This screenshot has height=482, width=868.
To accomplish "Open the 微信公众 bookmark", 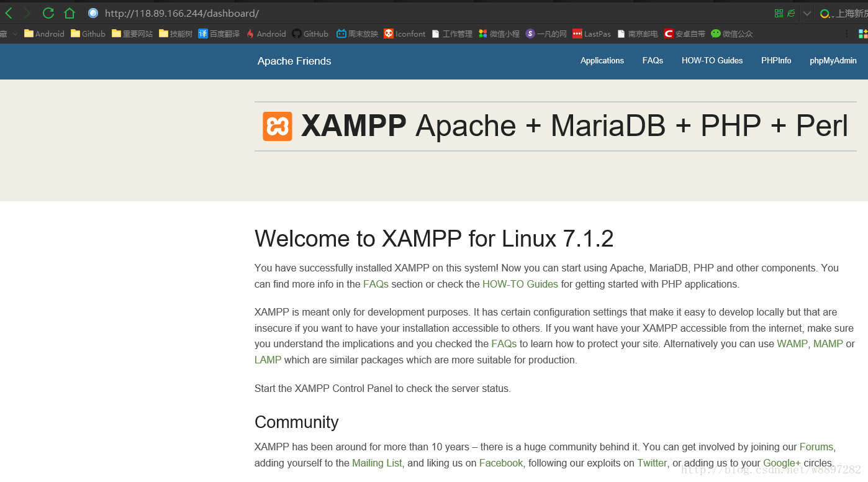I will click(732, 34).
